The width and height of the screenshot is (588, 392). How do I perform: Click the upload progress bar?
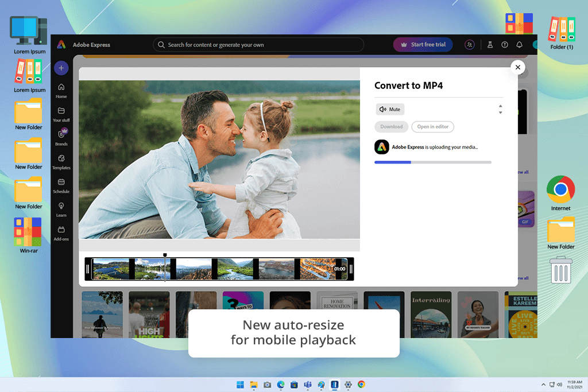click(x=433, y=162)
